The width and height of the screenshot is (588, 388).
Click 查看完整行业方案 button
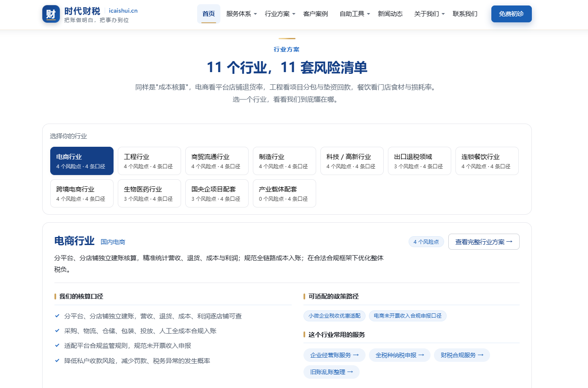point(484,242)
